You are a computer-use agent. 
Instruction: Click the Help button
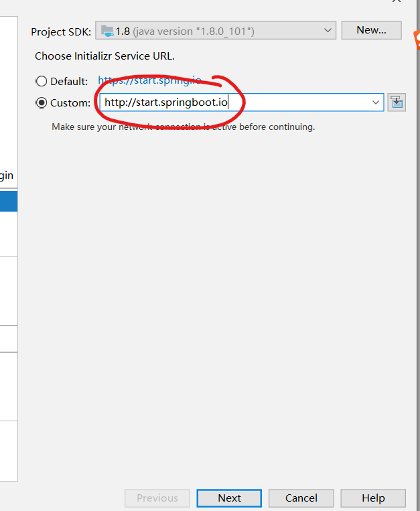(x=373, y=498)
